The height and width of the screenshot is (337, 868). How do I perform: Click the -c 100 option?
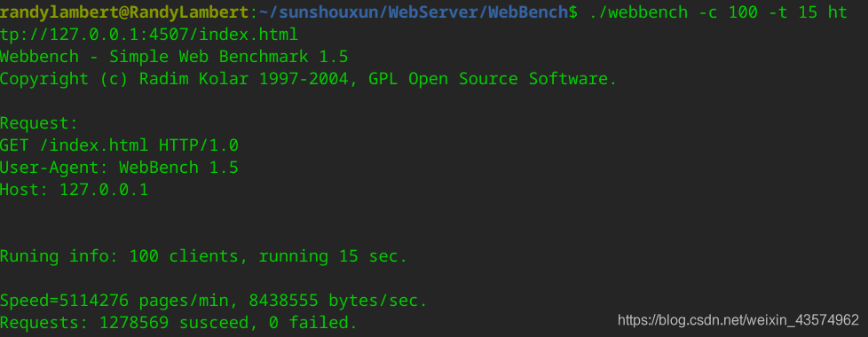(729, 12)
